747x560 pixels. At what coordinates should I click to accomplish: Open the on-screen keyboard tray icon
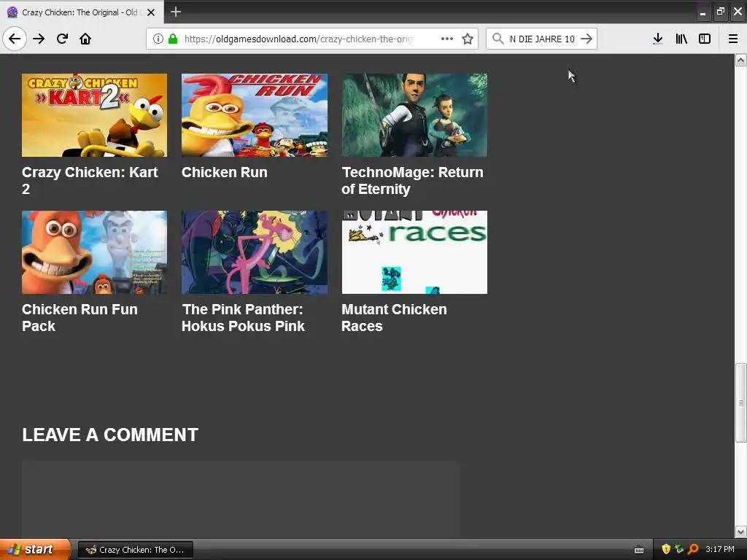(639, 550)
